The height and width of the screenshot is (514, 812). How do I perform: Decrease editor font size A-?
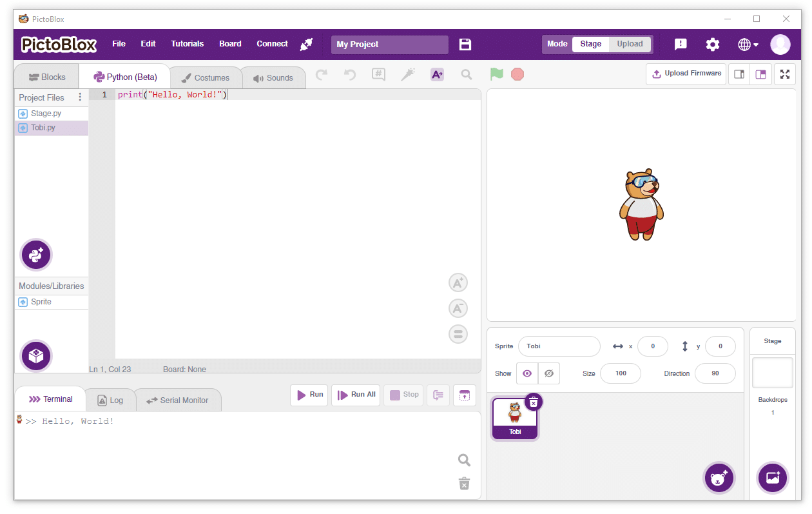pos(458,308)
